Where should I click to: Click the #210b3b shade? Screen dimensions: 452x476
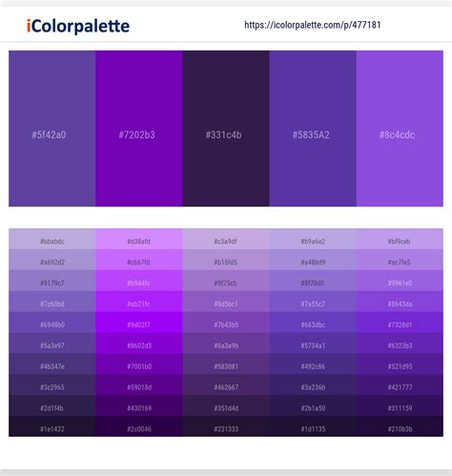(x=400, y=426)
